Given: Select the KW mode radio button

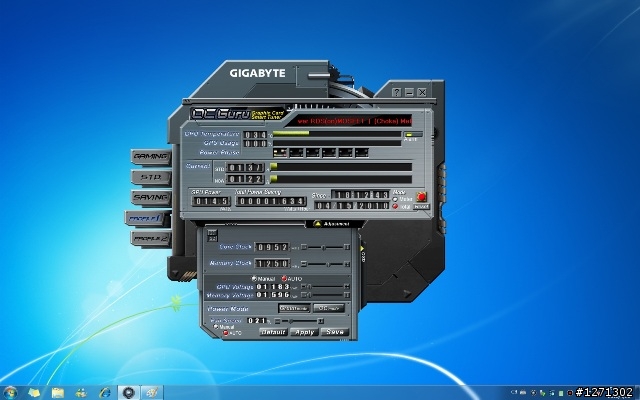Looking at the screenshot, I should pyautogui.click(x=395, y=206).
